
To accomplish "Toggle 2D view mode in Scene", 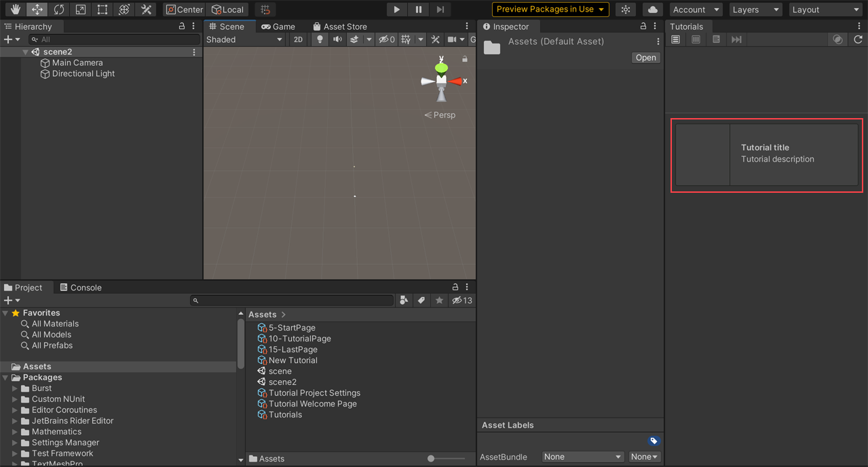I will click(298, 39).
